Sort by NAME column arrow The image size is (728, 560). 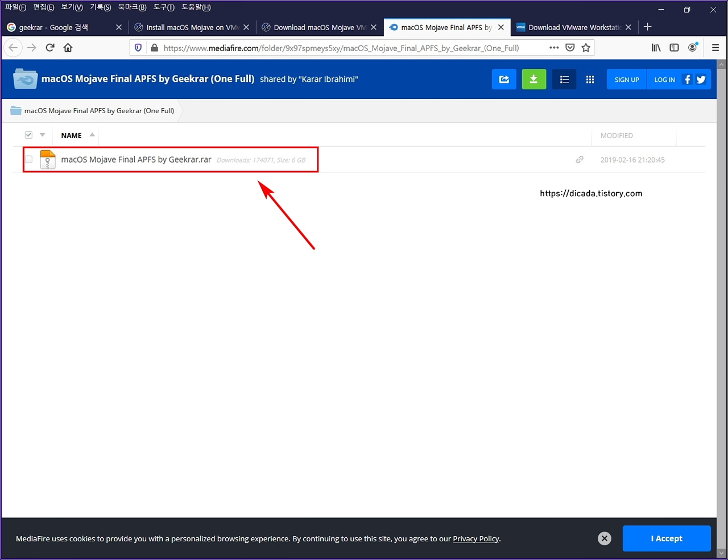click(x=92, y=135)
